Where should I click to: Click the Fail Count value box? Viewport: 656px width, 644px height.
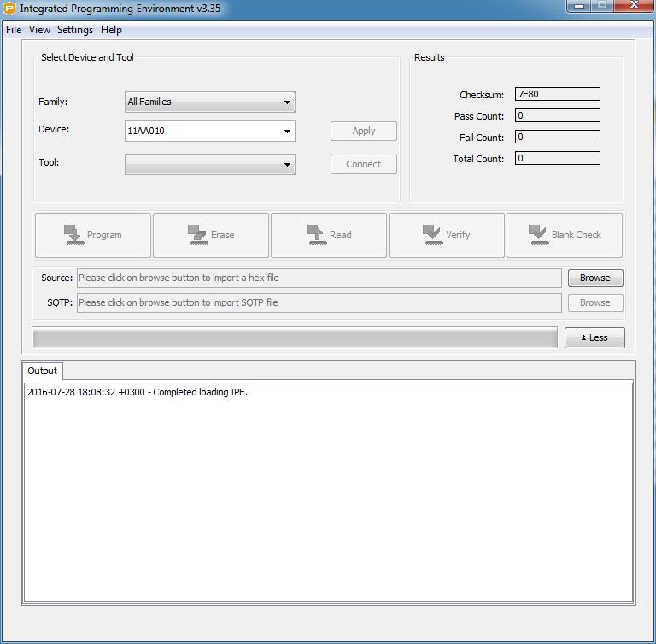click(x=557, y=137)
